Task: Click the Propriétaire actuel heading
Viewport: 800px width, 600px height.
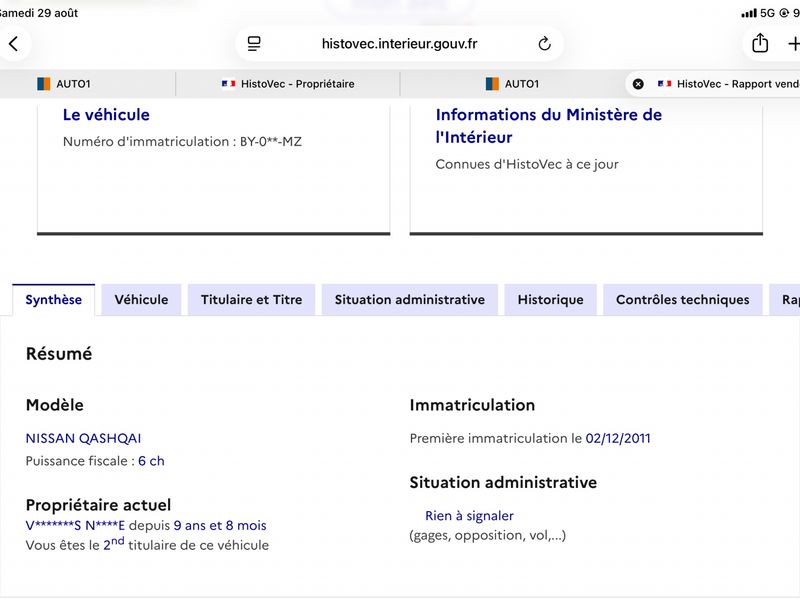Action: [98, 505]
